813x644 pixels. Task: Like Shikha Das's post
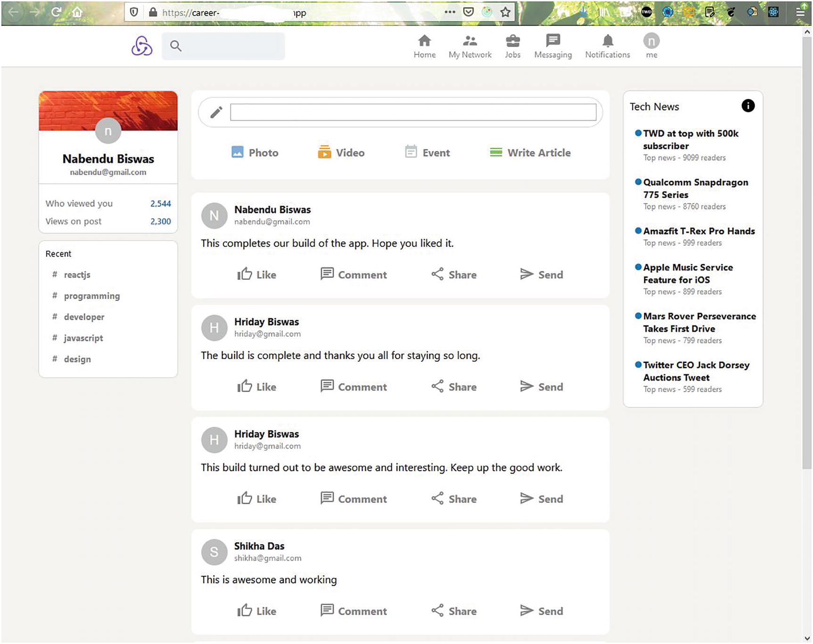click(x=256, y=611)
